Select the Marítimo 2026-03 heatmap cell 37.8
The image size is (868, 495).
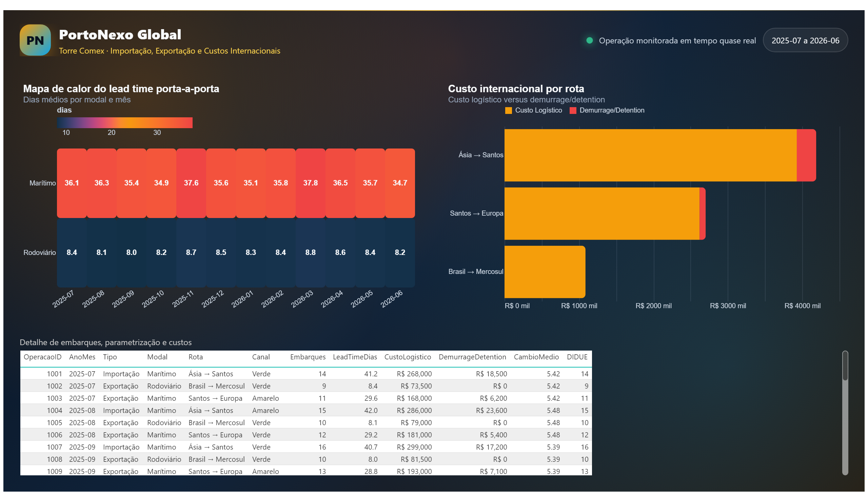point(311,183)
